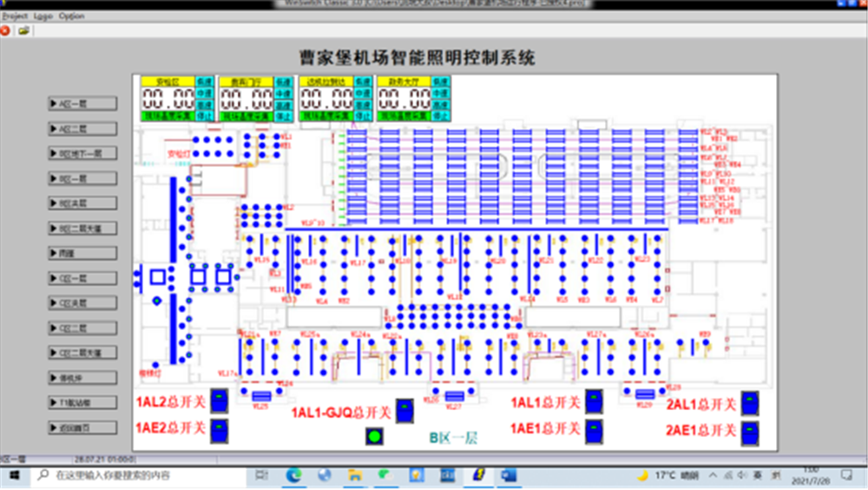The width and height of the screenshot is (868, 490).
Task: Click the 1AL1总开关 switch icon
Action: (594, 401)
